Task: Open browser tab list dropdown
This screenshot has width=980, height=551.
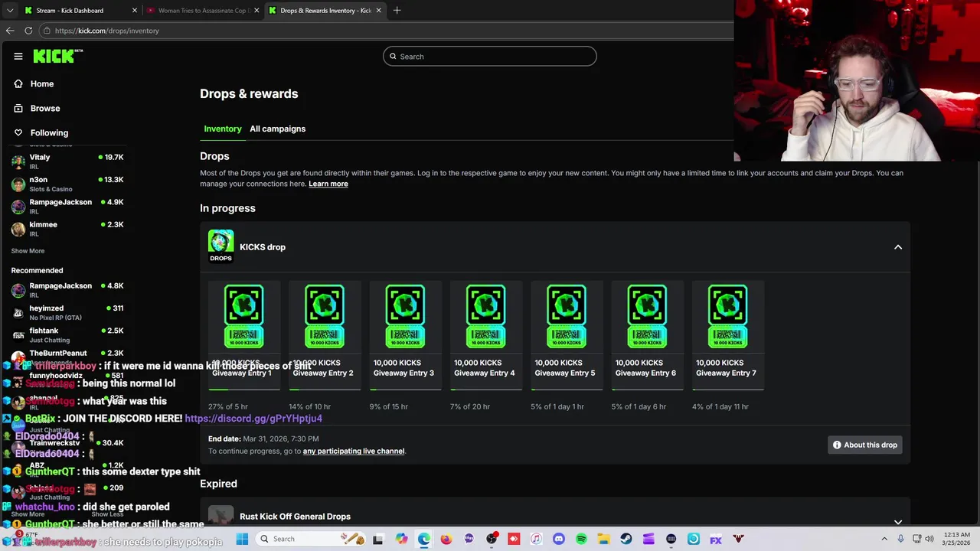Action: tap(10, 10)
